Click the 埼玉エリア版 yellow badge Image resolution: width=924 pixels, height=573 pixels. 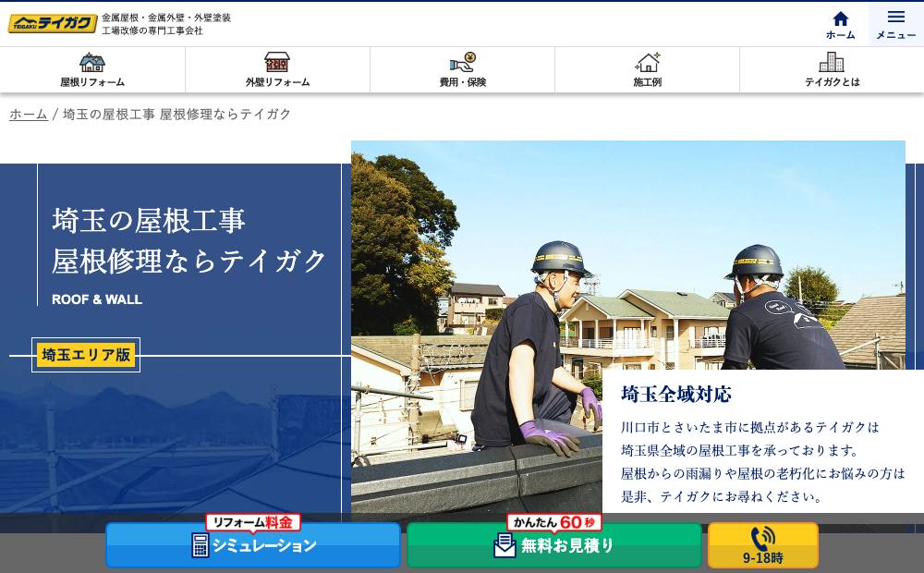86,355
